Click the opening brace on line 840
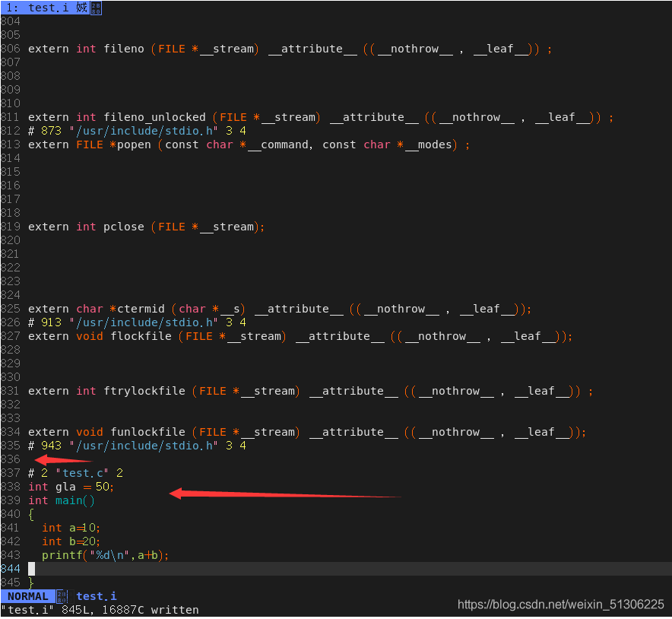This screenshot has height=619, width=672. pos(31,514)
